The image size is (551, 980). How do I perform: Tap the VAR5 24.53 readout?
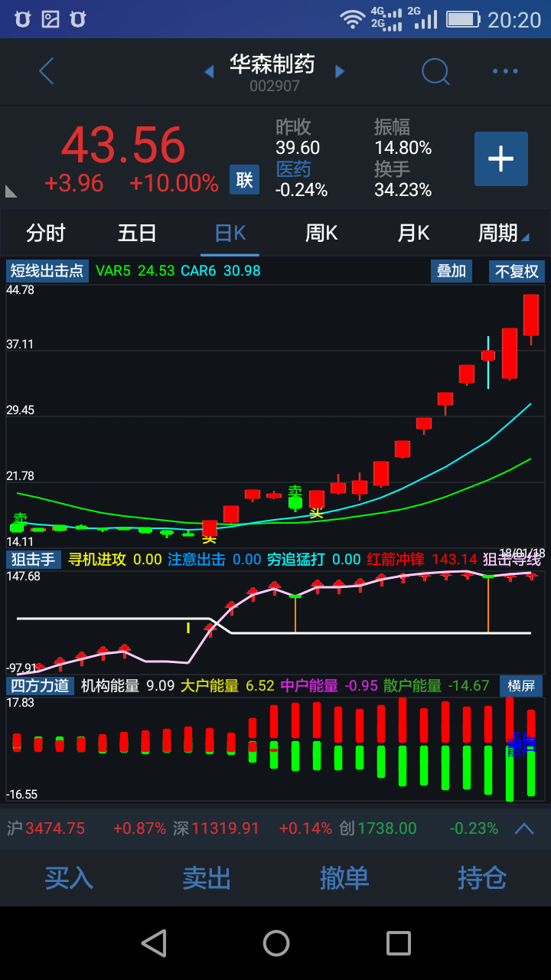point(135,271)
